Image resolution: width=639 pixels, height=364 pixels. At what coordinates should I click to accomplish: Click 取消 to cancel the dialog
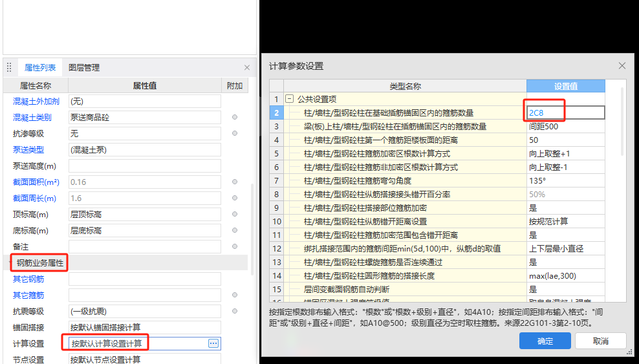601,341
